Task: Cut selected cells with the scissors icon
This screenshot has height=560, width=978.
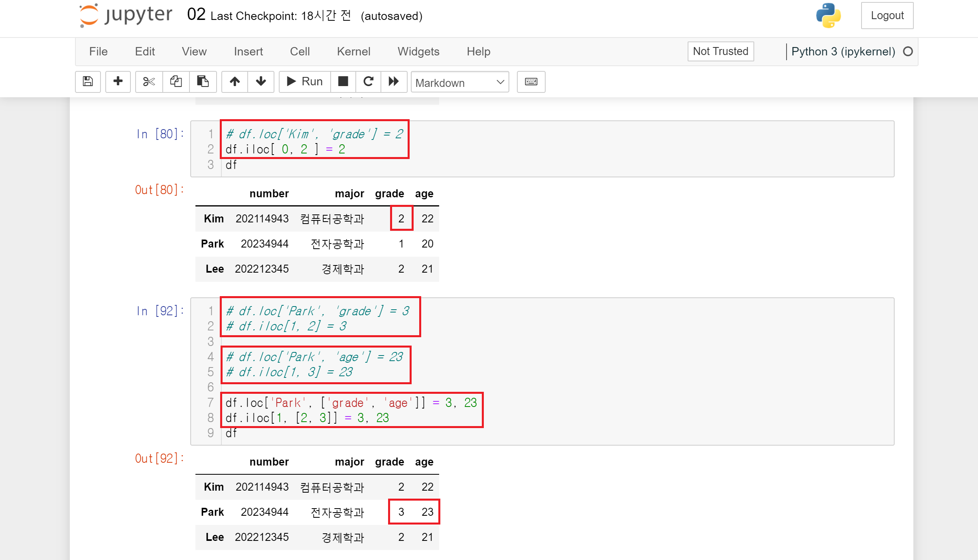Action: point(149,82)
